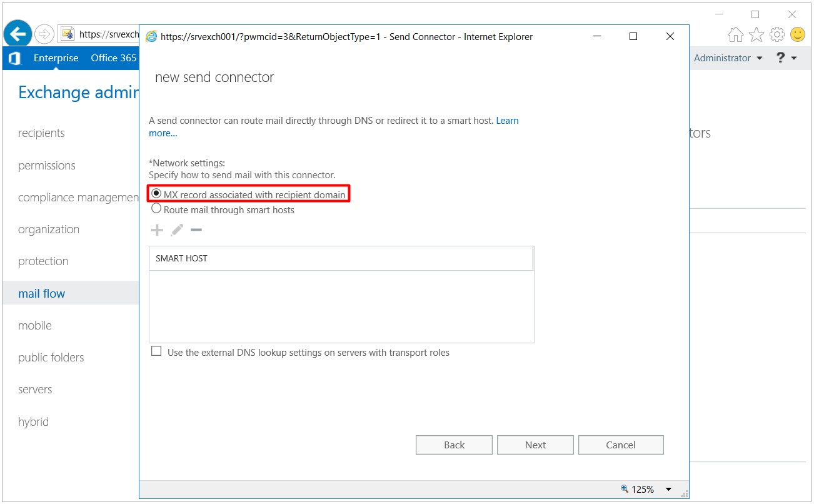Switch to the Enterprise tab
Screen dimensions: 814x504
point(56,58)
